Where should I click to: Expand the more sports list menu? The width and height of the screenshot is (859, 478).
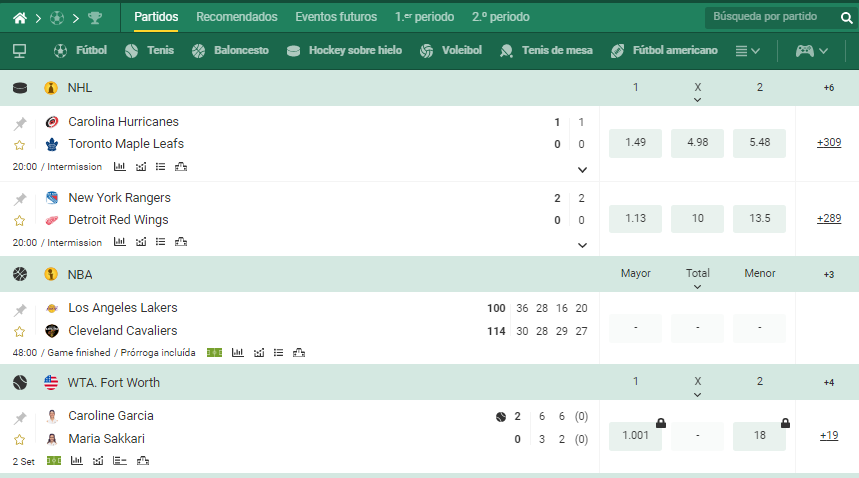coord(748,51)
